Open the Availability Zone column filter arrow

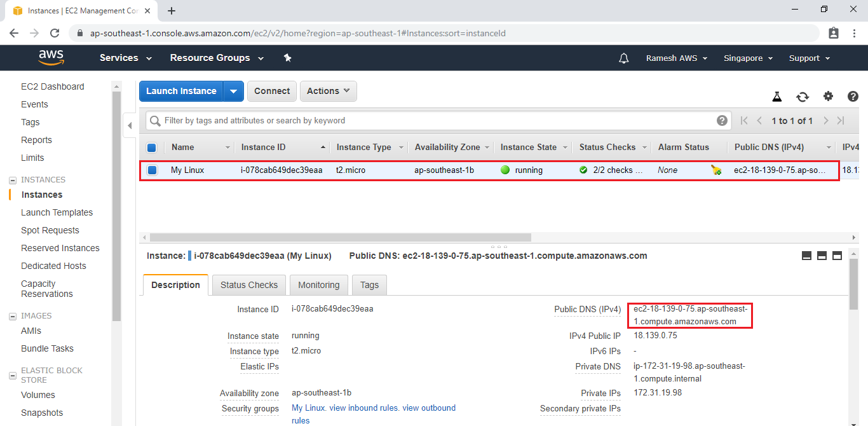click(487, 148)
